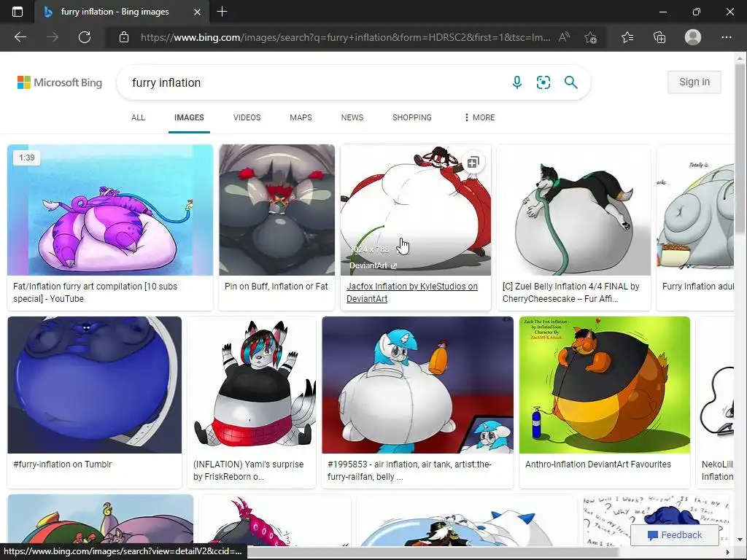Open Pin on Buff, Inflation or Fat title
747x560 pixels.
[276, 286]
